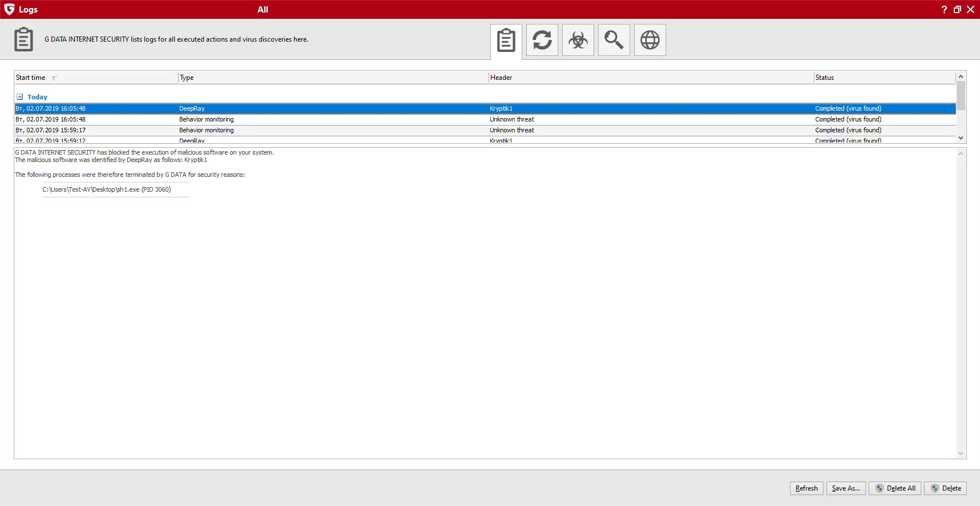This screenshot has width=980, height=506.
Task: Select the Today group label
Action: click(37, 97)
